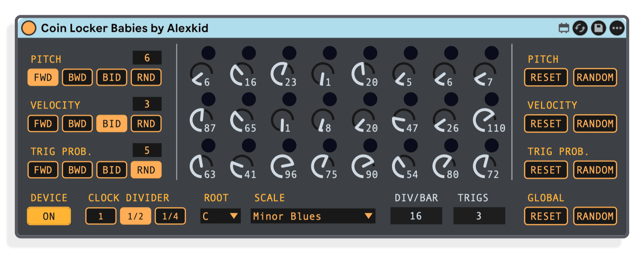Open the SCALE dropdown showing Minor Blues
This screenshot has width=644, height=253.
313,216
